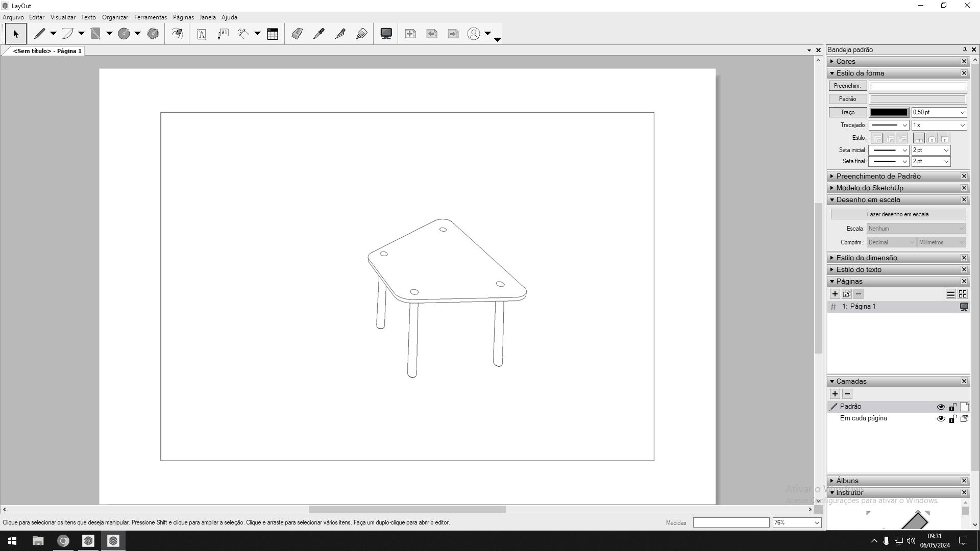Screen dimensions: 980x551
Task: Select the Linear Dimension tool
Action: coord(243,34)
